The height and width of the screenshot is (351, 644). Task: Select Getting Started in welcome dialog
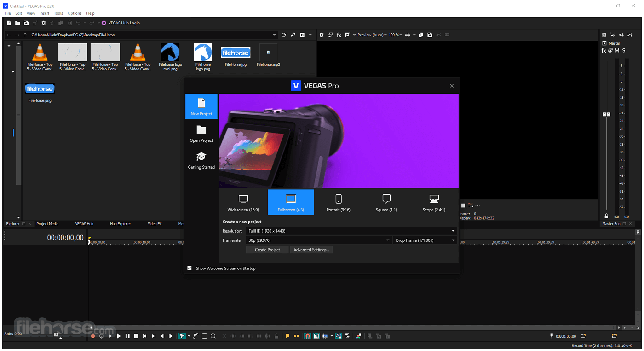[x=201, y=160]
